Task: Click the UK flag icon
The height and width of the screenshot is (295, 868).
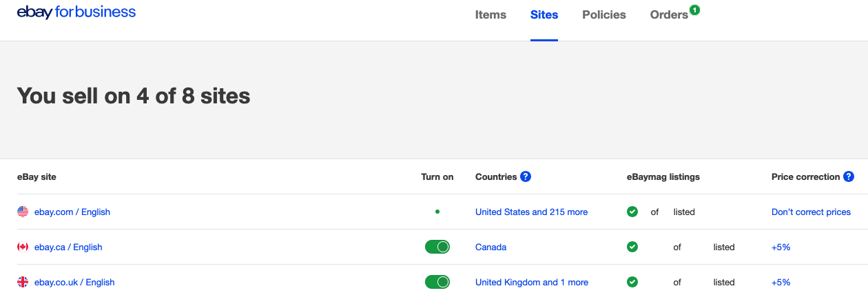Action: click(x=23, y=282)
